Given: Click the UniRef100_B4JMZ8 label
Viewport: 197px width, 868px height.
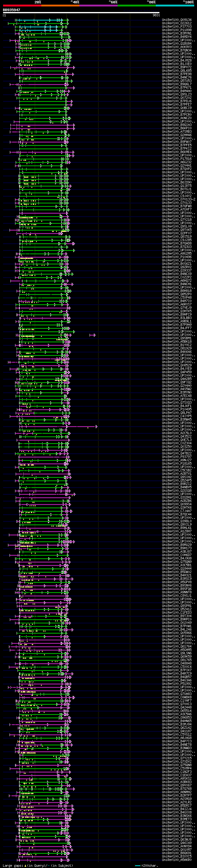Looking at the screenshot, I should point(177,60).
